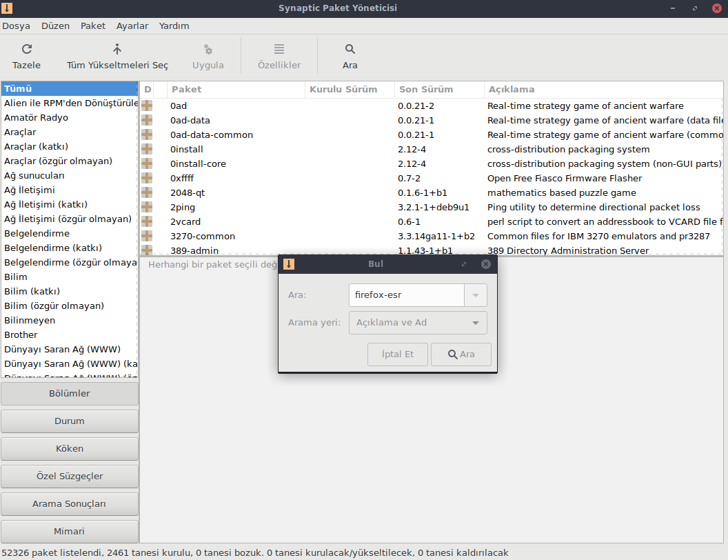The height and width of the screenshot is (560, 728).
Task: Click the Ara button in Bul dialog
Action: tap(461, 354)
